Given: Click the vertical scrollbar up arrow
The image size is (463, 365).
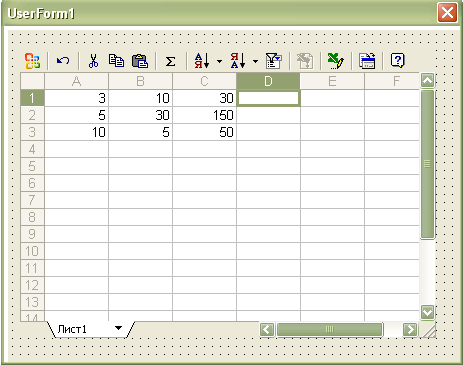Looking at the screenshot, I should point(427,80).
